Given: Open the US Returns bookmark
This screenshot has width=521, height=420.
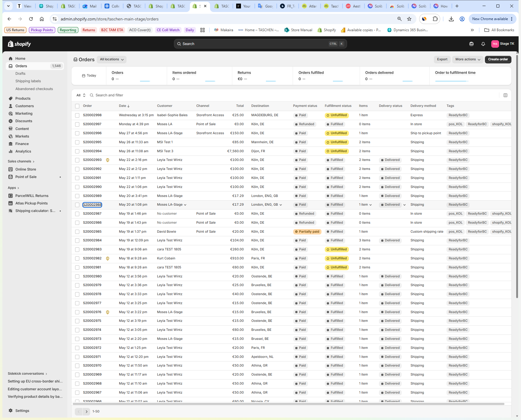Looking at the screenshot, I should point(15,30).
